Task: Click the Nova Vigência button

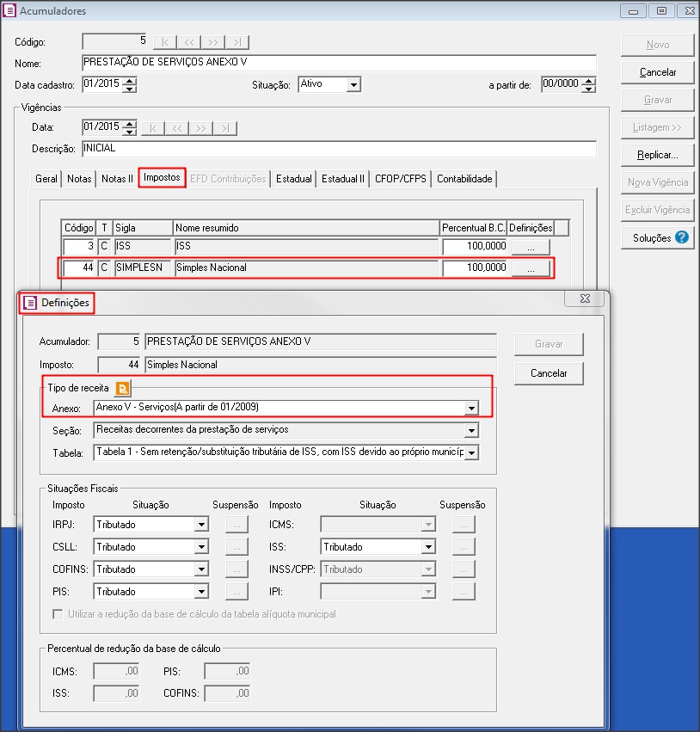Action: tap(658, 182)
